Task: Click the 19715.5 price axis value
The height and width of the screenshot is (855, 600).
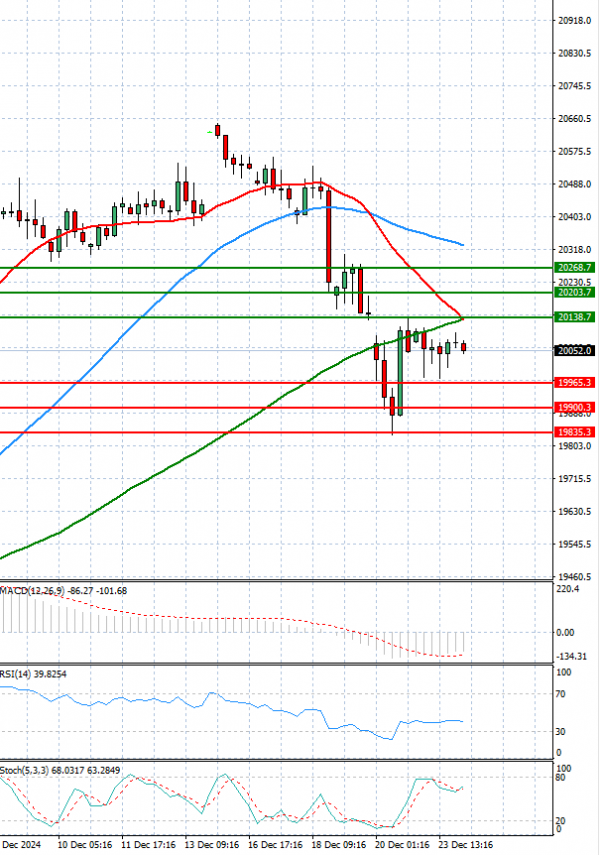Action: 574,479
